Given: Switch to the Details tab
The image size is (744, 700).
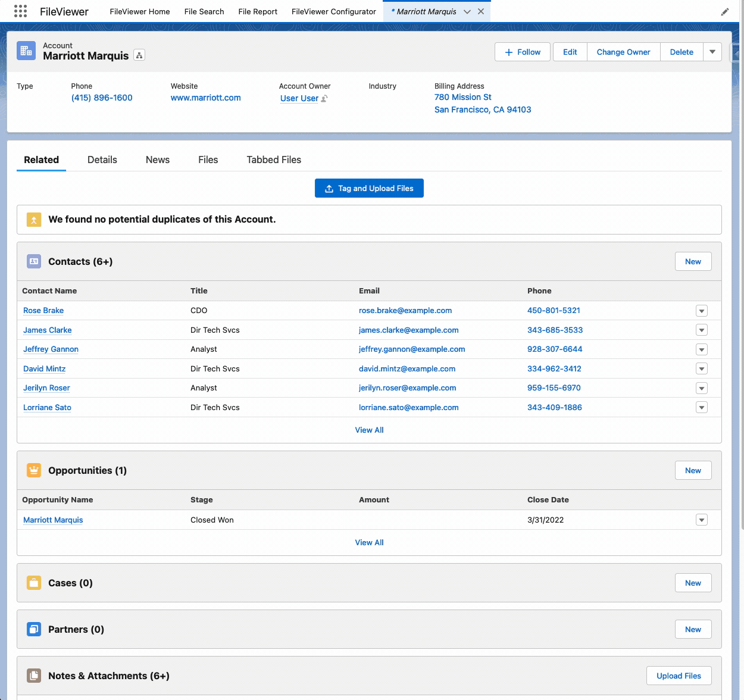Looking at the screenshot, I should 102,160.
